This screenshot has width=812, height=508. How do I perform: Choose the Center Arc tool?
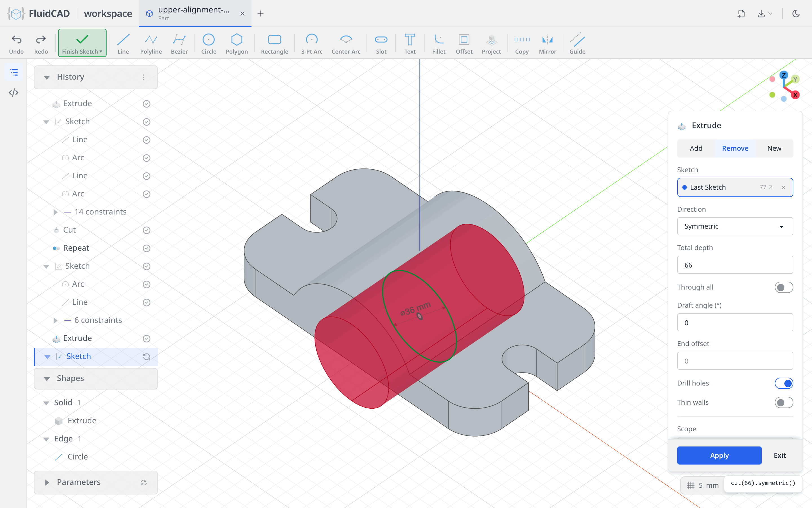(346, 43)
